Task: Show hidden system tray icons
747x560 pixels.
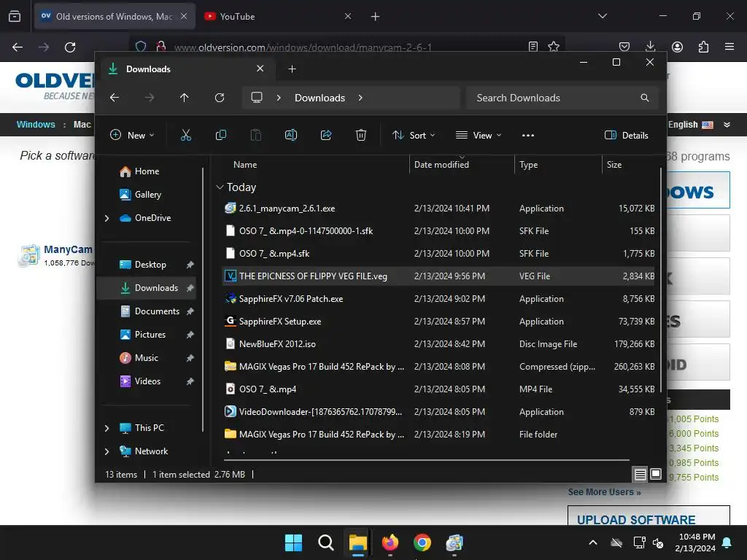Action: [593, 542]
